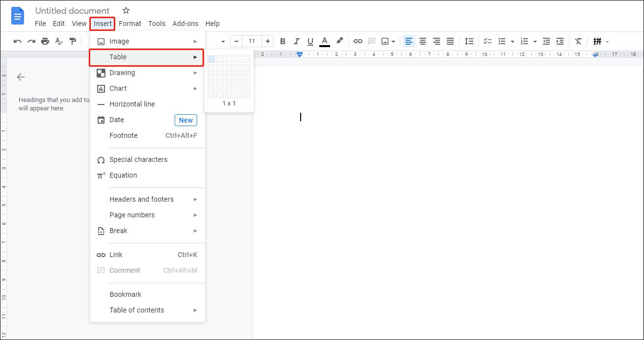The width and height of the screenshot is (644, 340).
Task: Open the text color picker
Action: coord(324,41)
